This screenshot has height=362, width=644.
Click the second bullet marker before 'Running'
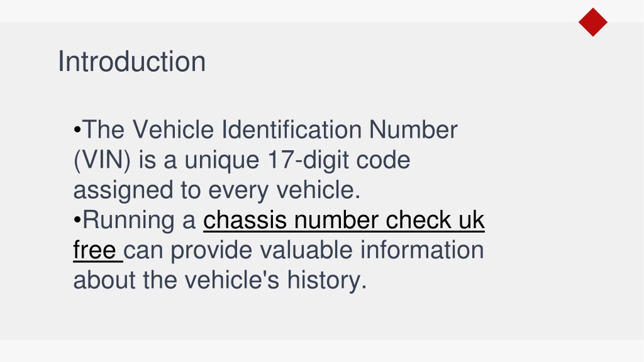click(x=77, y=221)
